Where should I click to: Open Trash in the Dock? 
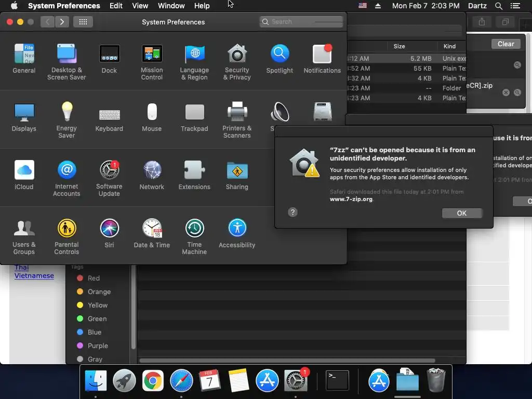pyautogui.click(x=436, y=380)
